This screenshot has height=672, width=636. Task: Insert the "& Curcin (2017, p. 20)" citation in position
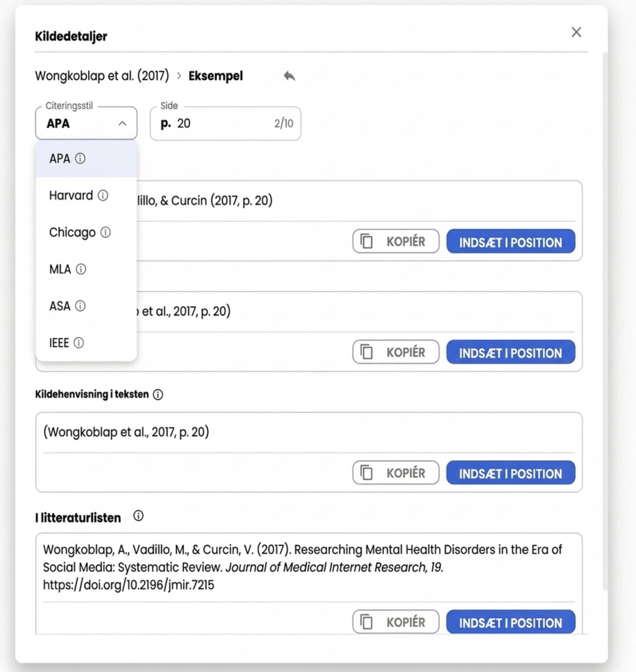pyautogui.click(x=511, y=241)
